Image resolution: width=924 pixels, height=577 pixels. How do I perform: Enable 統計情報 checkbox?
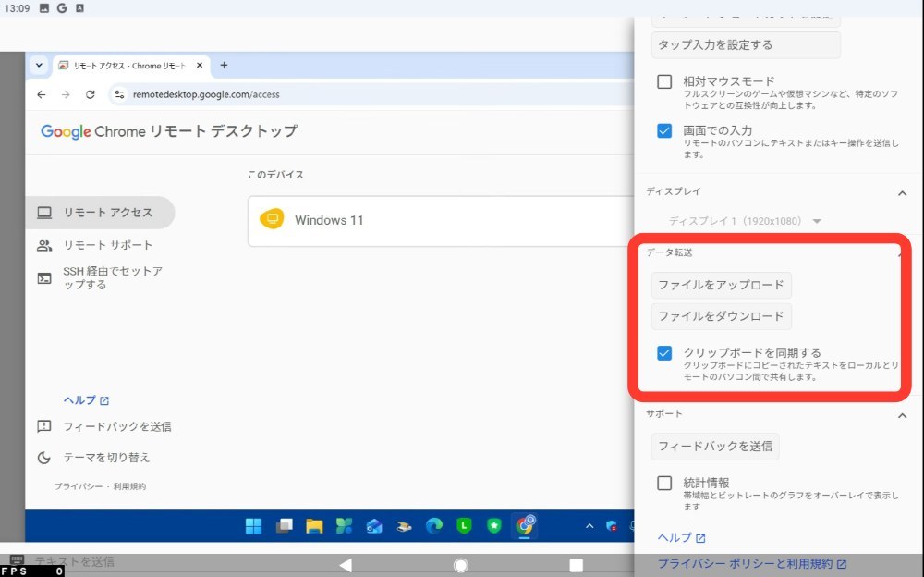[664, 484]
